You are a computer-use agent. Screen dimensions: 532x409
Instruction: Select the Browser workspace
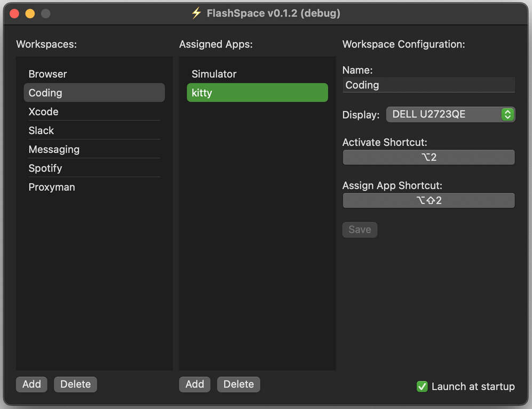94,74
